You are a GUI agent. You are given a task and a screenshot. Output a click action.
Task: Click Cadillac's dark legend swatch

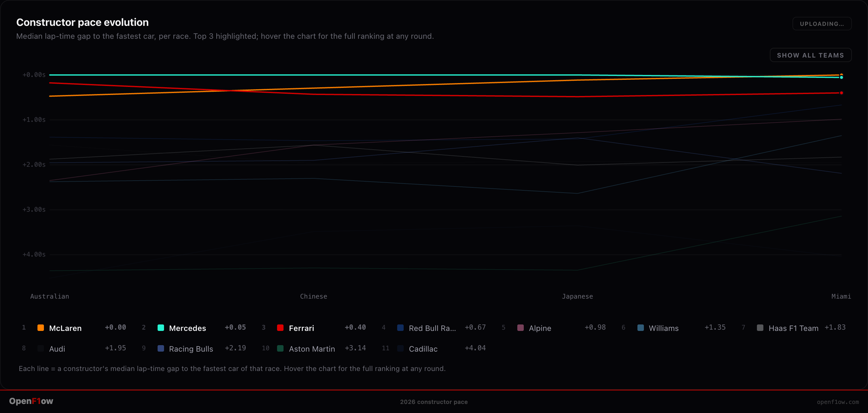tap(400, 348)
